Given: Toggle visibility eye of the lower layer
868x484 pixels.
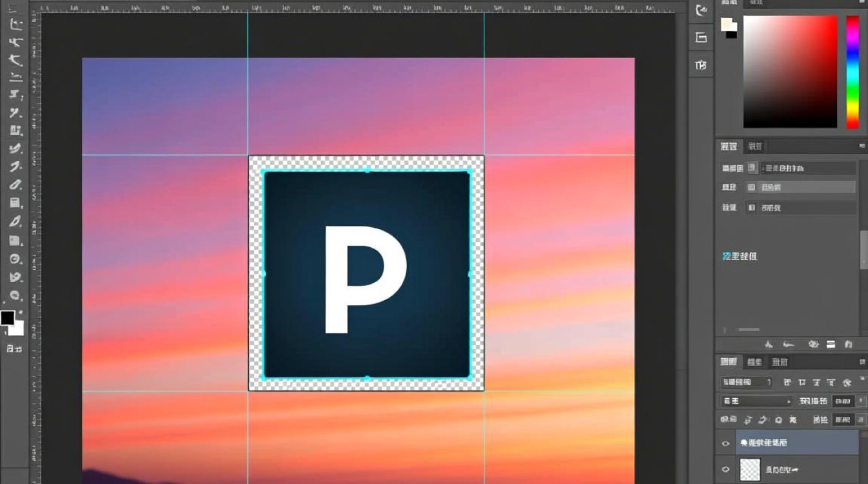Looking at the screenshot, I should [725, 469].
